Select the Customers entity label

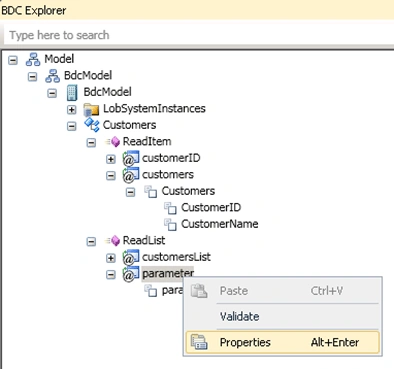pos(129,125)
